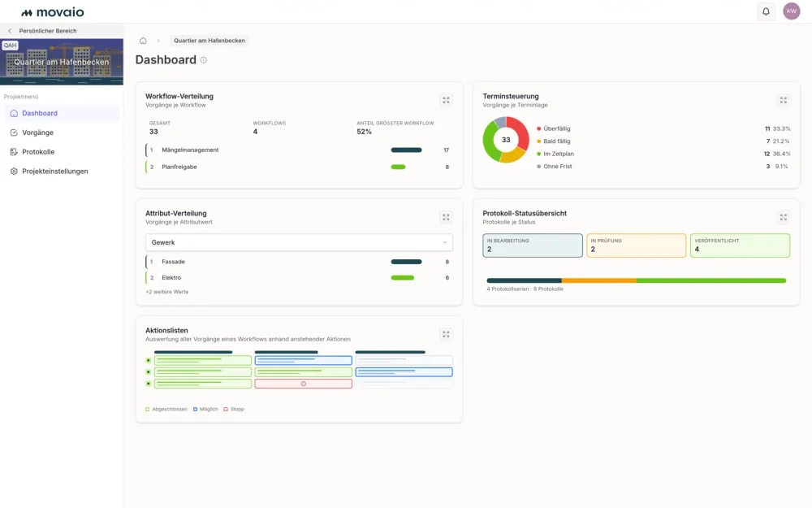The height and width of the screenshot is (508, 812).
Task: Expand the Attribut-Verteilung widget
Action: [446, 217]
